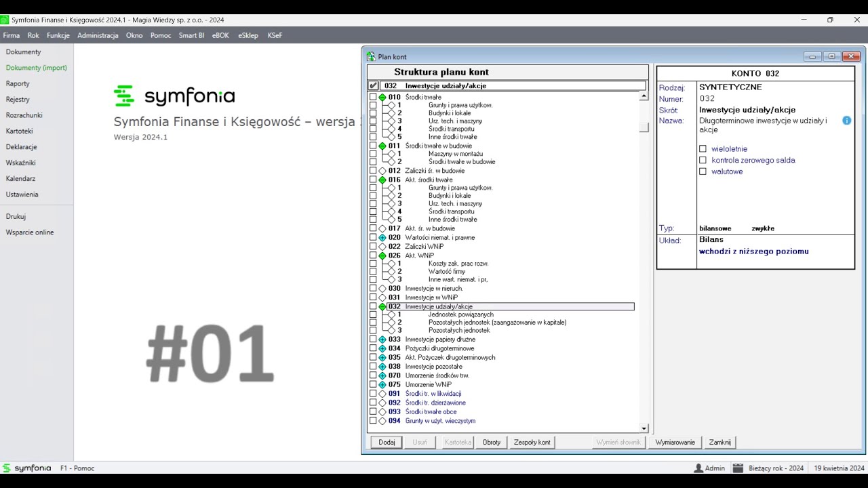Open the Firma menu
The height and width of the screenshot is (488, 868).
click(x=12, y=35)
